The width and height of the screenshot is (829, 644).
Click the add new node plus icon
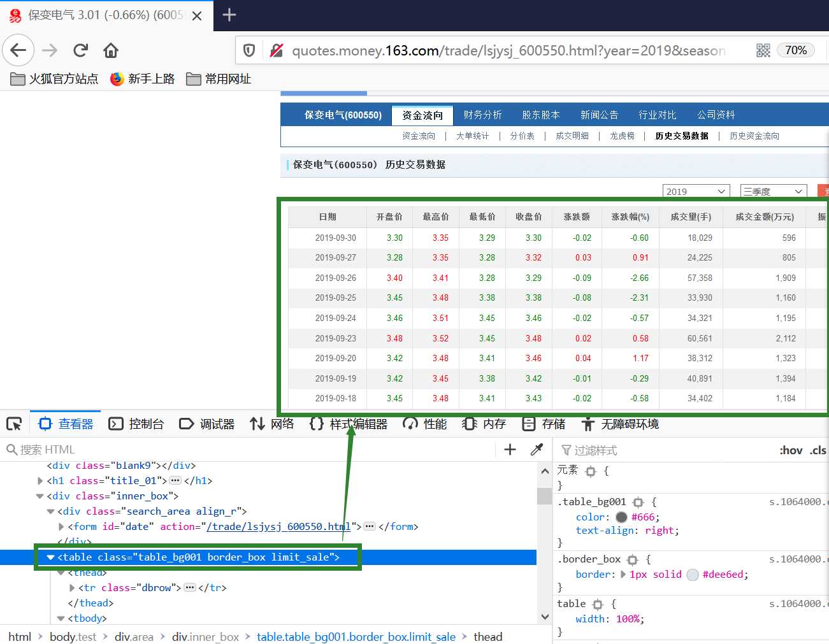tap(510, 450)
